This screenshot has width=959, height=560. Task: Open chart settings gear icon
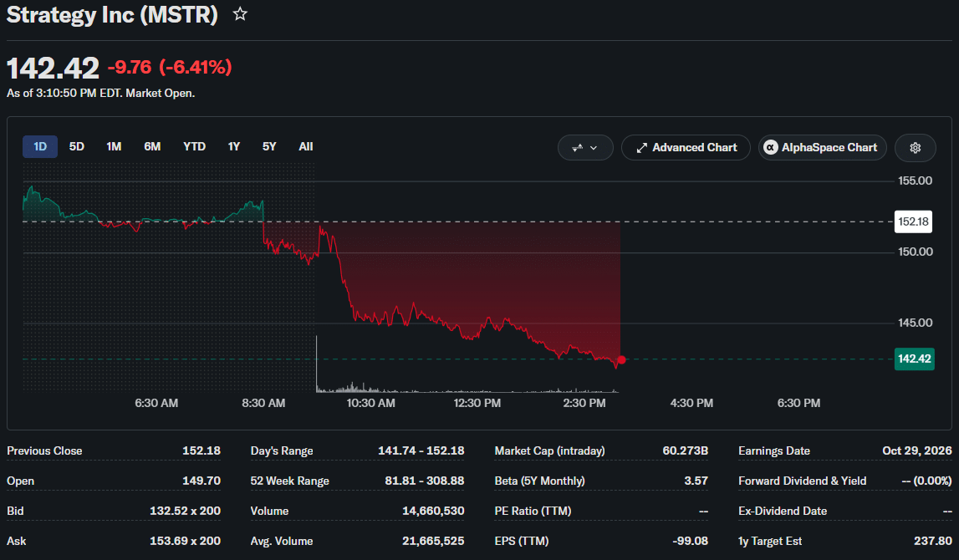point(915,148)
